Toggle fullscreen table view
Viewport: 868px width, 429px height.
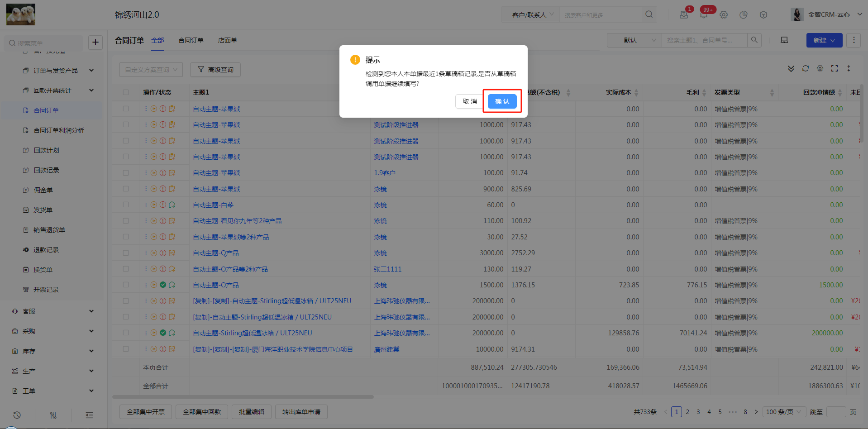click(835, 68)
